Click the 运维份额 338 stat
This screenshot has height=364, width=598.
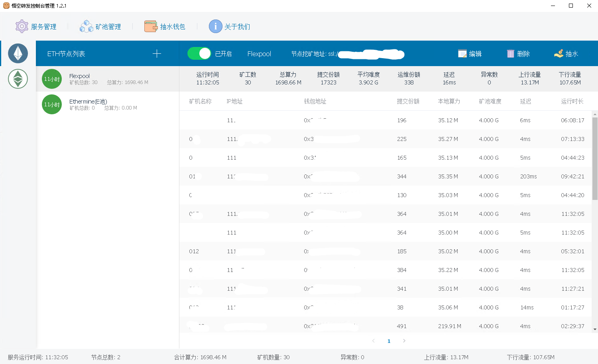tap(409, 78)
